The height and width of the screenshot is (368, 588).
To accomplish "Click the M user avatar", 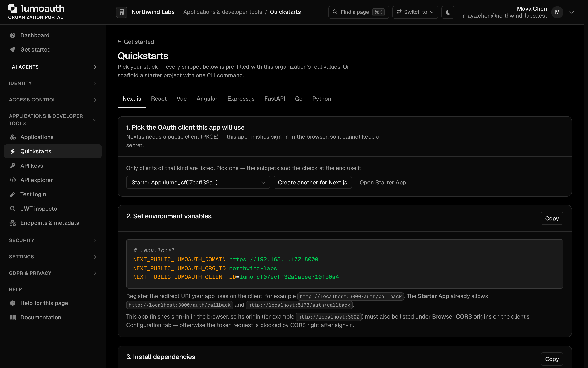I will click(x=557, y=12).
